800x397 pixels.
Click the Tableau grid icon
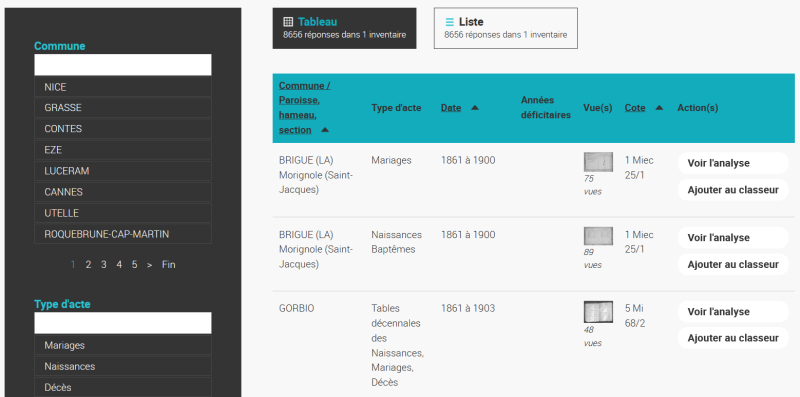coord(288,22)
